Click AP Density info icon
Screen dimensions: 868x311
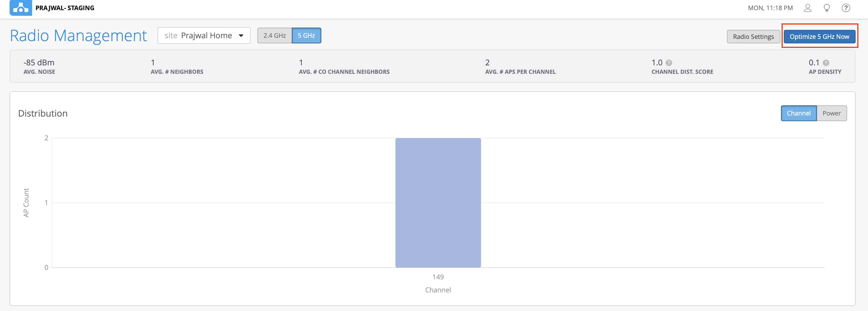click(826, 63)
